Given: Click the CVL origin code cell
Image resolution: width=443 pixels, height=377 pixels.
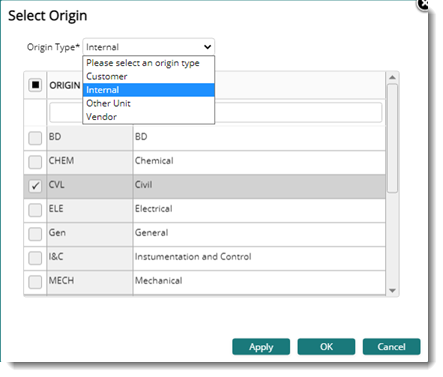Looking at the screenshot, I should click(x=90, y=186).
